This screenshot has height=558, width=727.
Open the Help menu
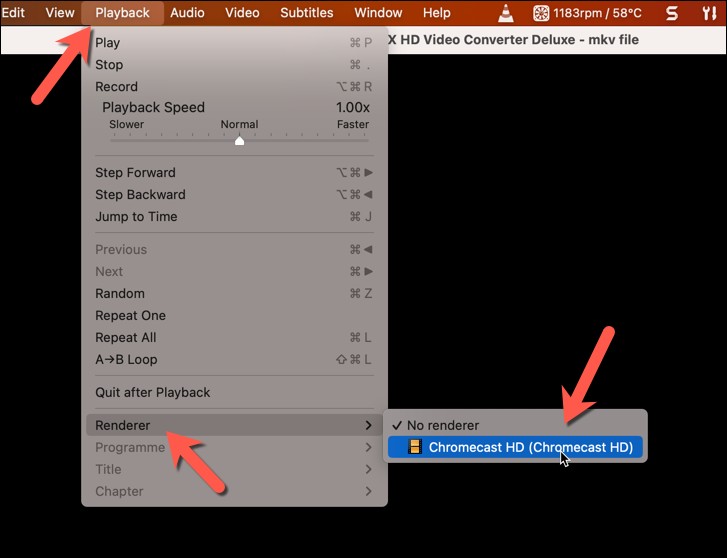point(436,13)
